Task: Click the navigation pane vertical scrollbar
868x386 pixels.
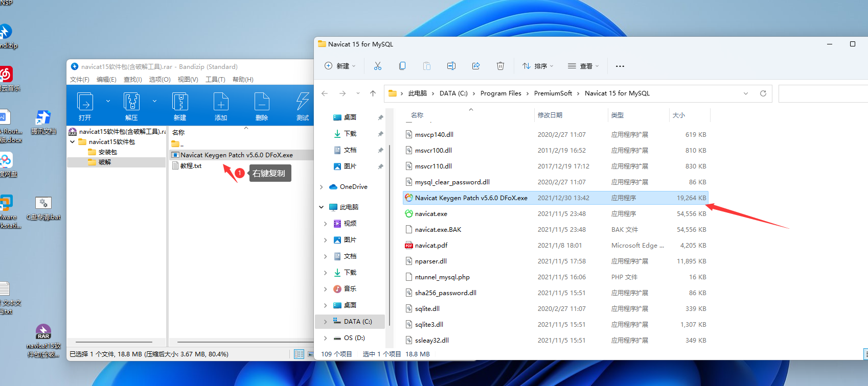Action: [x=390, y=235]
